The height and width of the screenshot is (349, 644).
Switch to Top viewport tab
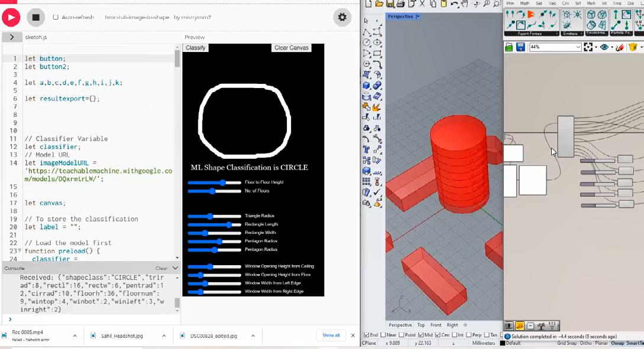(420, 325)
